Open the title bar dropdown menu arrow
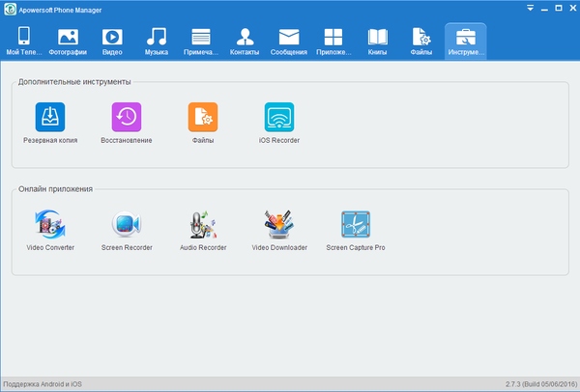The width and height of the screenshot is (580, 392). pos(530,7)
